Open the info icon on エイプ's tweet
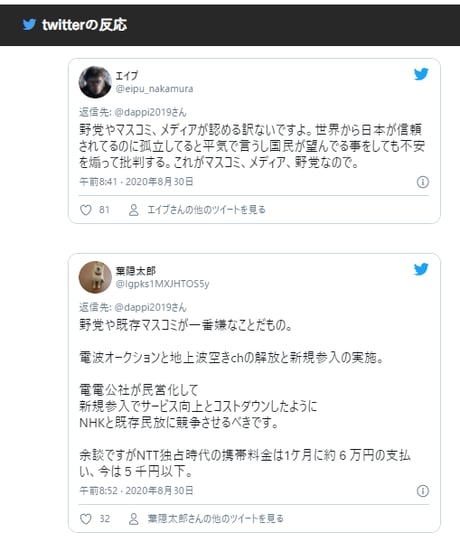 pos(423,182)
